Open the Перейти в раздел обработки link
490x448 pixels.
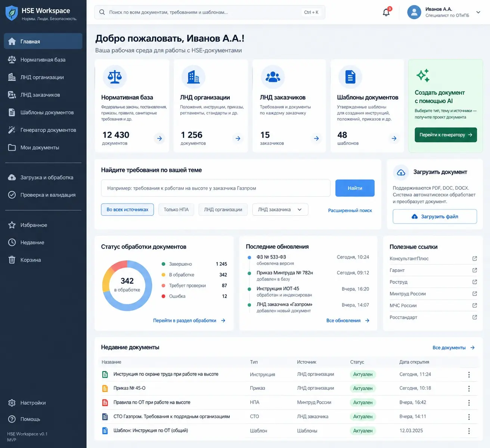coord(189,321)
